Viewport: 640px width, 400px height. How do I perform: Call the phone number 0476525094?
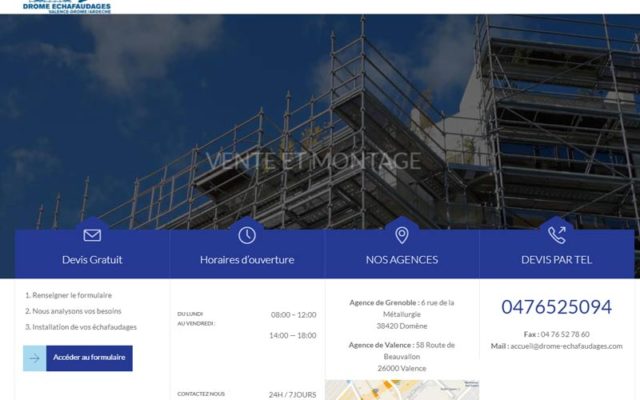(x=557, y=307)
